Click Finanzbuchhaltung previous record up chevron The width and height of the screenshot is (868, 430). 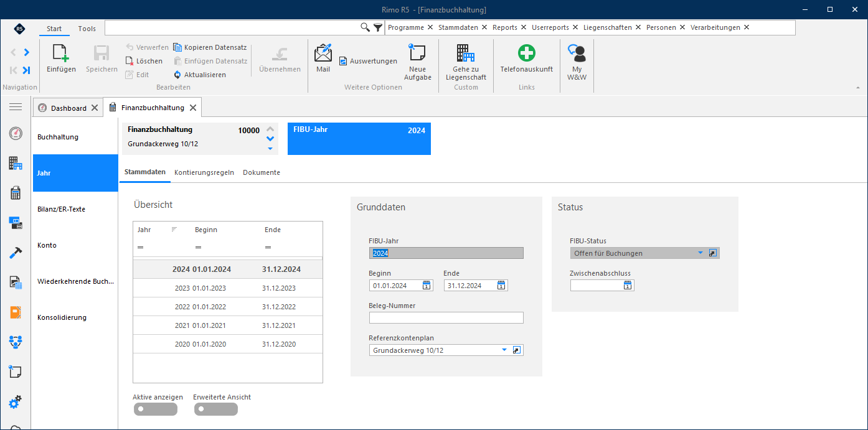point(270,129)
